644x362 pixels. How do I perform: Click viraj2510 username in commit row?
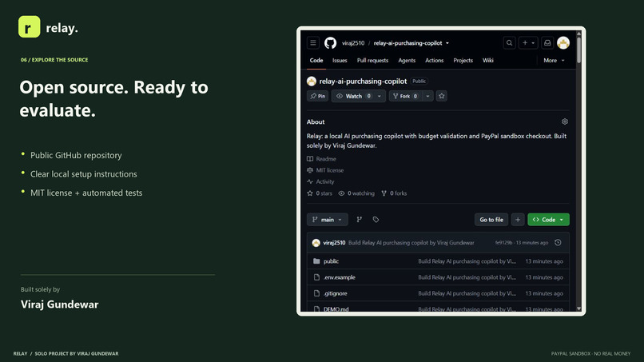334,242
